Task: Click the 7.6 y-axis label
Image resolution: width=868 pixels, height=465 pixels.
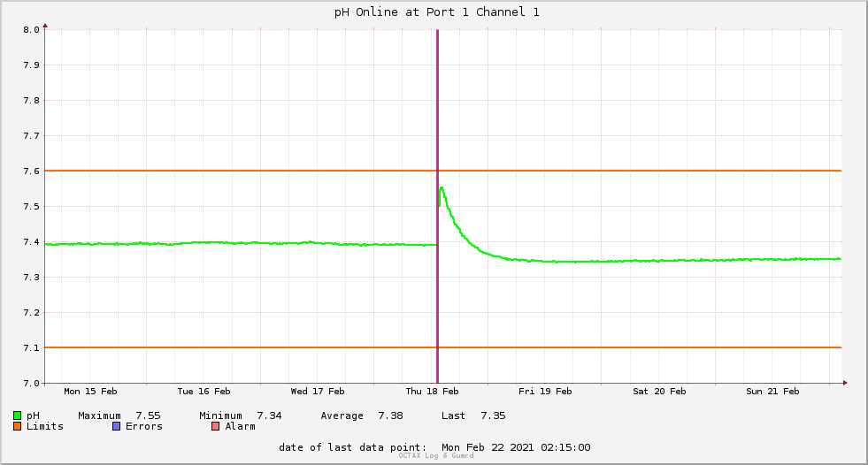Action: pyautogui.click(x=32, y=172)
